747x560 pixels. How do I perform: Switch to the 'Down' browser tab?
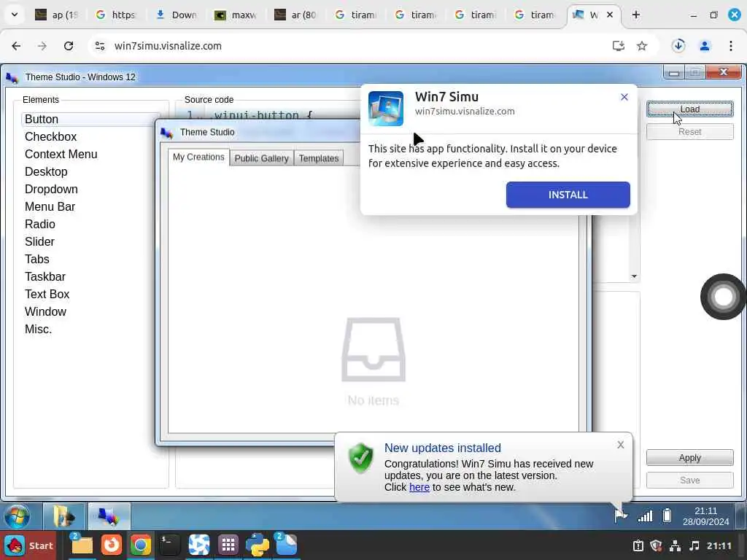177,15
